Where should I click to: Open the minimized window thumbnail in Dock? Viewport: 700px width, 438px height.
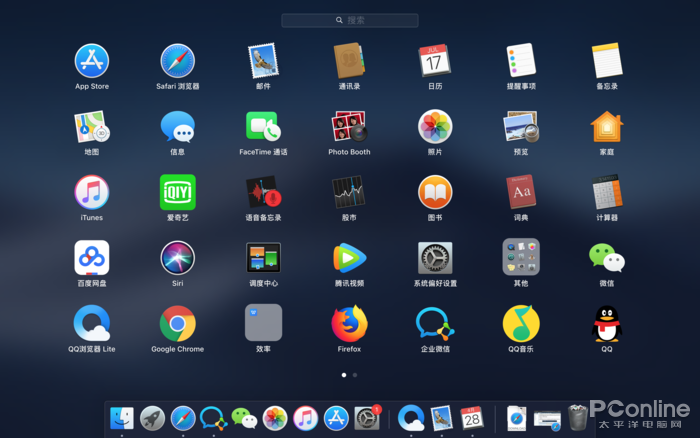[547, 421]
